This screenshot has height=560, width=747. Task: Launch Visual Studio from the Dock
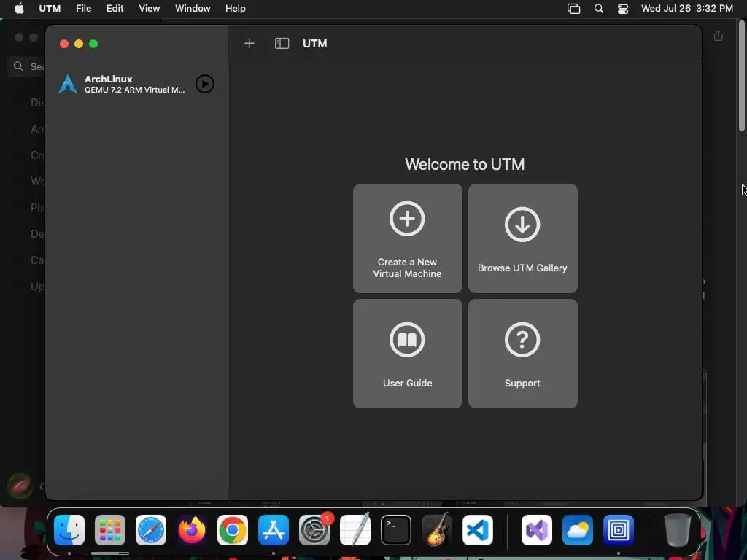click(x=537, y=530)
